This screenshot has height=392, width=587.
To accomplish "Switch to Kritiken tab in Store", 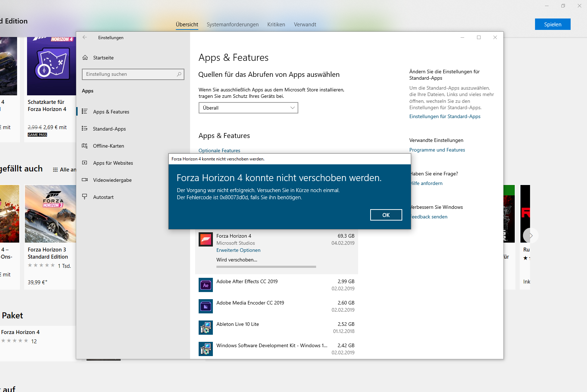I will [x=276, y=25].
